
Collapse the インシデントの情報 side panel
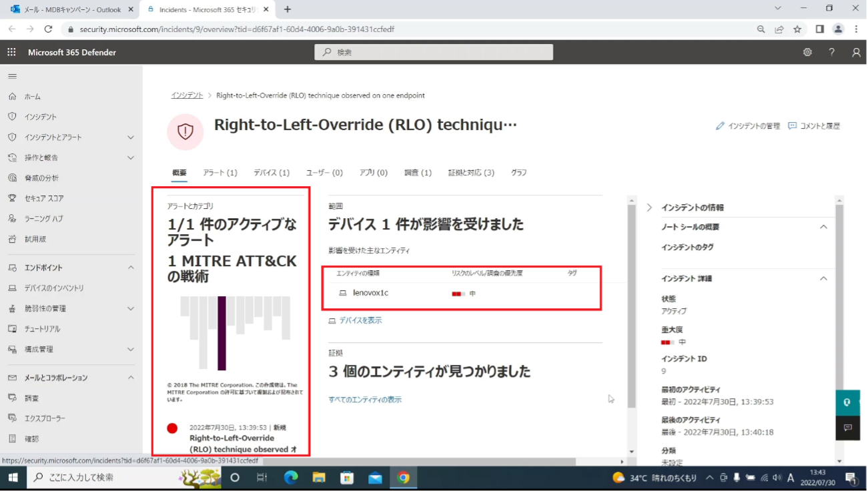(649, 207)
